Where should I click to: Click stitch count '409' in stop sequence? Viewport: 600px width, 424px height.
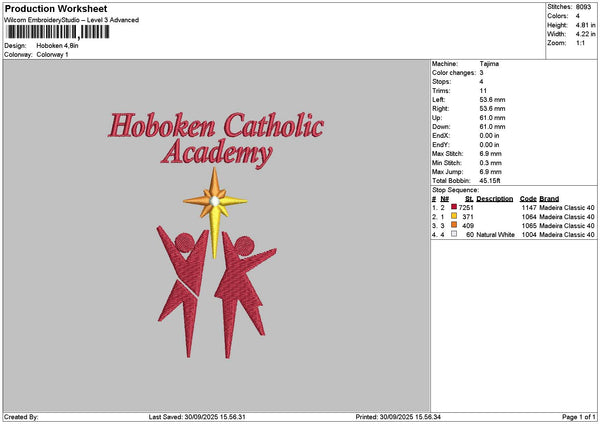coord(468,226)
